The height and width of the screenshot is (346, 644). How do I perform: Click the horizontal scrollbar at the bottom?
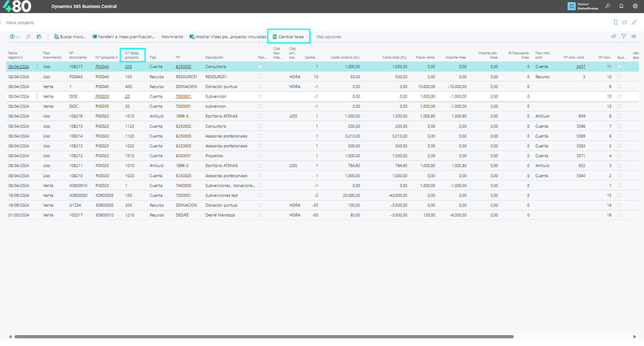263,337
